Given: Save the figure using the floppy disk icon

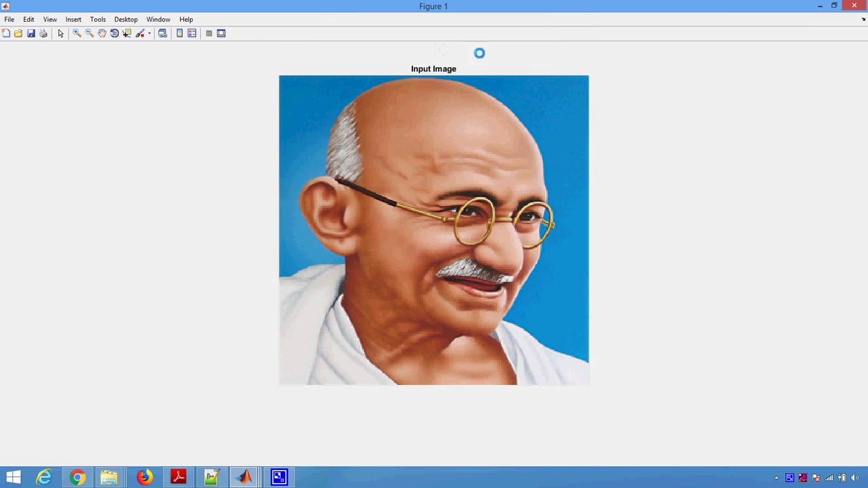Looking at the screenshot, I should 31,33.
